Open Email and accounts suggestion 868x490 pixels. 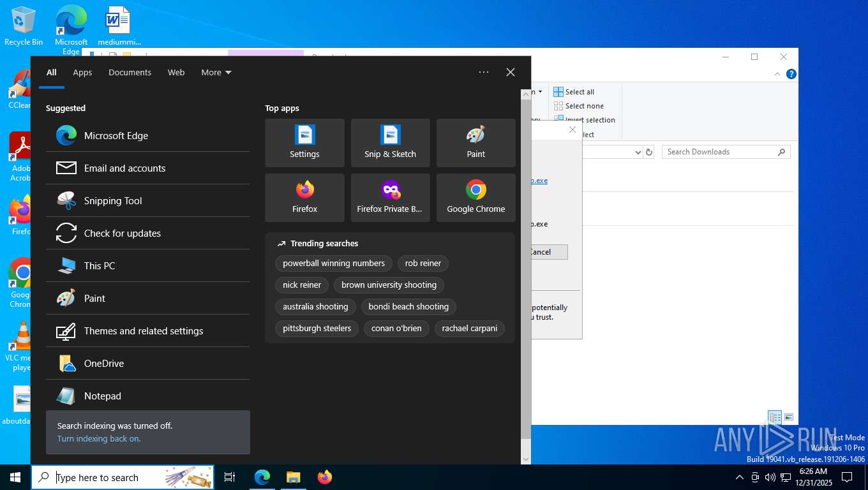[x=147, y=168]
